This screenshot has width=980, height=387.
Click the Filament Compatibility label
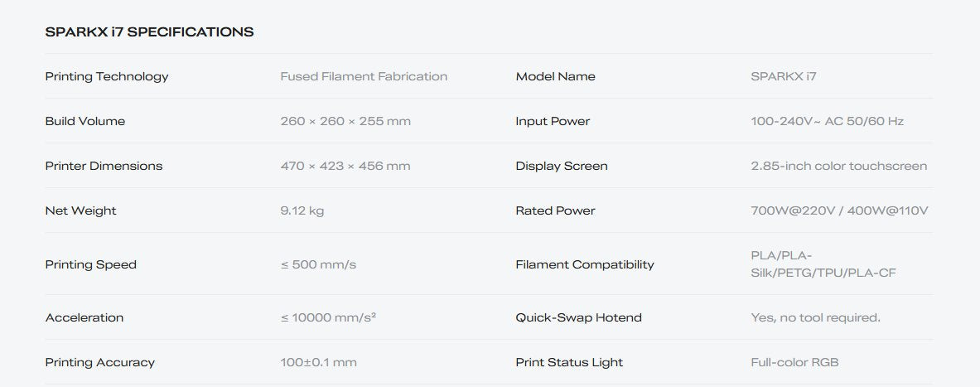pos(585,264)
